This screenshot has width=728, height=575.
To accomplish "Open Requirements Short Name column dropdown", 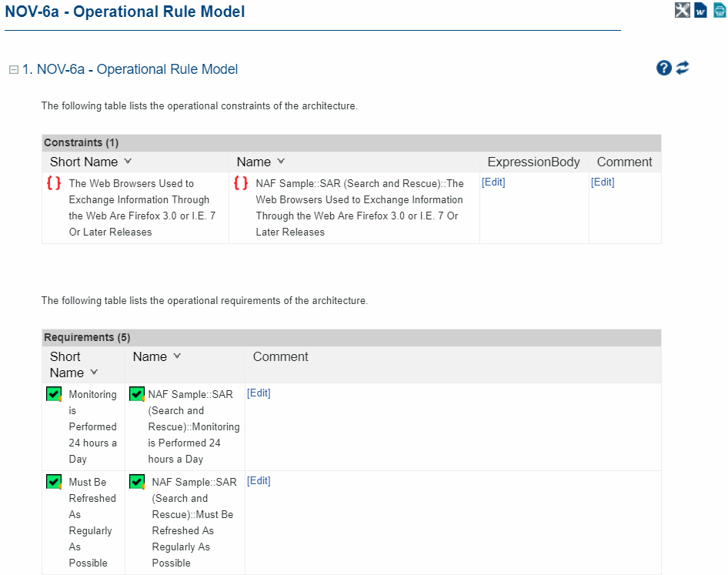I will tap(94, 373).
